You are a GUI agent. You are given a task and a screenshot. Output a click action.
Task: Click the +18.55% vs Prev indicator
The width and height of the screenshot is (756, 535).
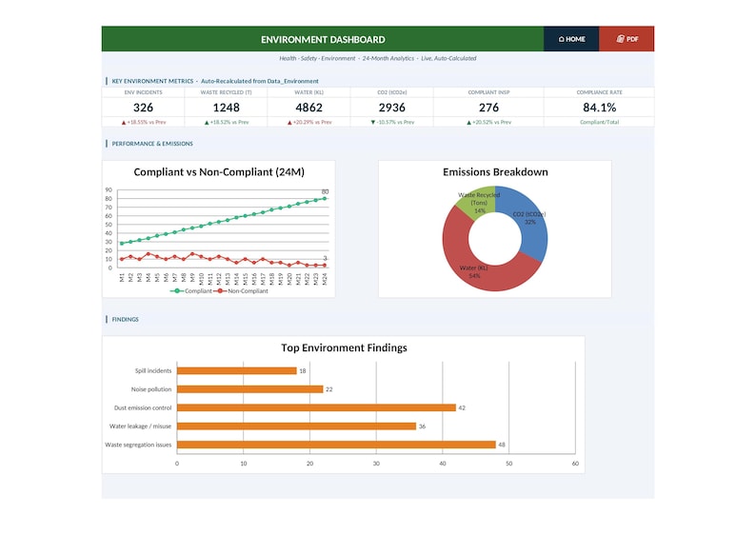pos(143,123)
